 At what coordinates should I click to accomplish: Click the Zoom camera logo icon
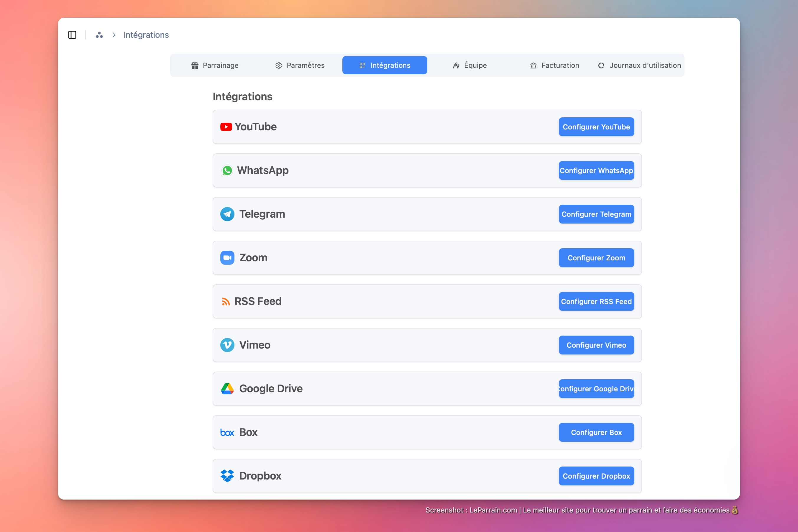[227, 258]
